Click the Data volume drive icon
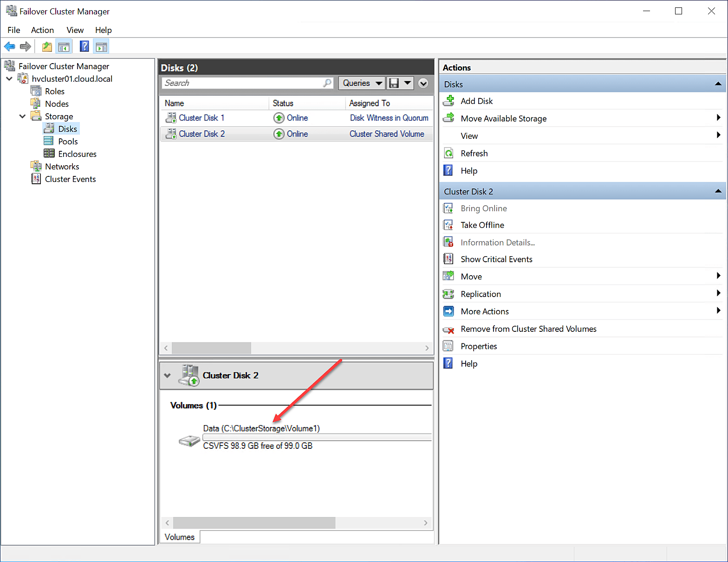The height and width of the screenshot is (562, 728). coord(189,440)
